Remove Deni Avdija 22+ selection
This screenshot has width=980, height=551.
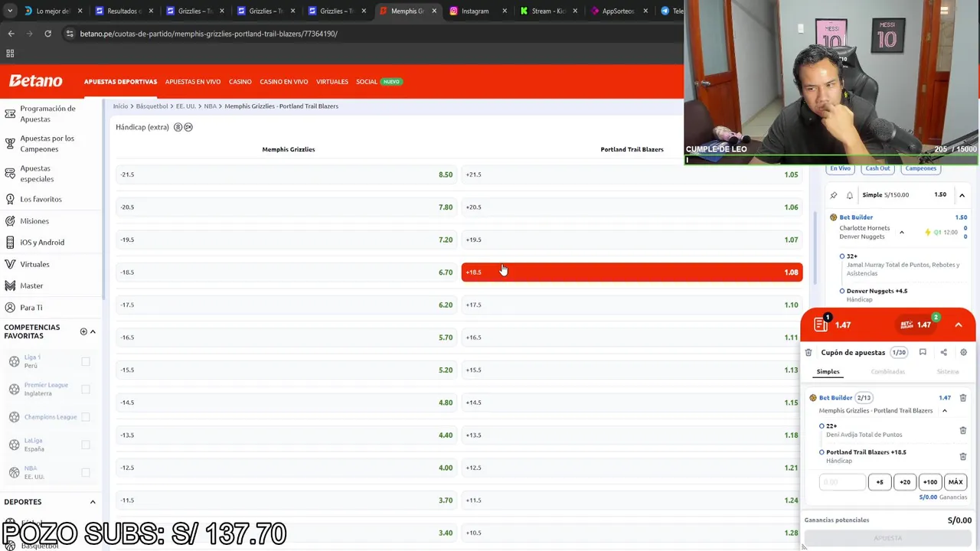963,430
